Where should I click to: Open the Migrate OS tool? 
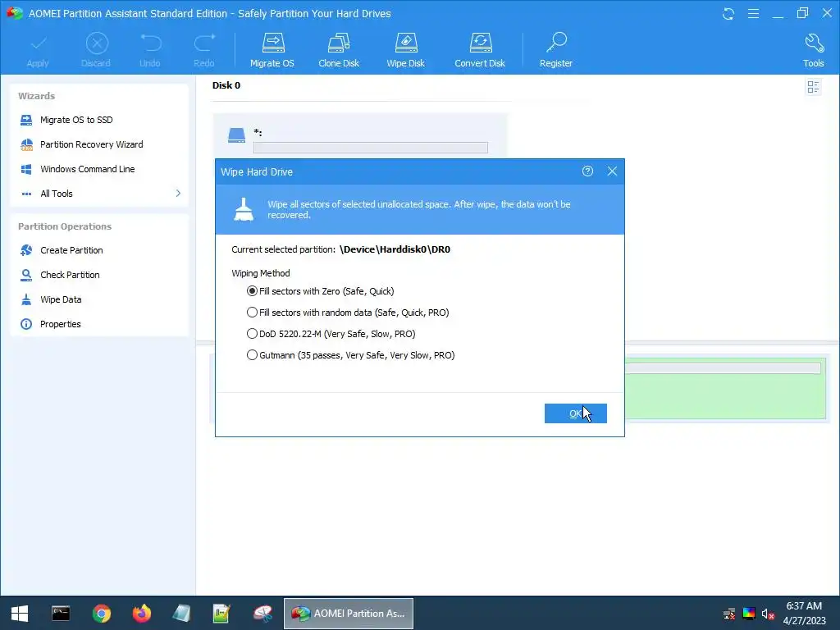[272, 50]
